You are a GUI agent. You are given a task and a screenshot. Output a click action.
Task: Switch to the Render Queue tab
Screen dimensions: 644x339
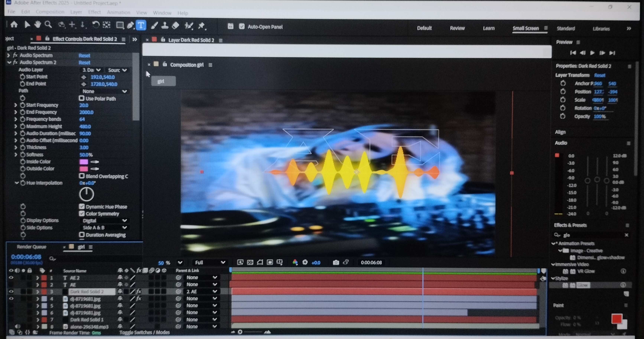pos(32,247)
